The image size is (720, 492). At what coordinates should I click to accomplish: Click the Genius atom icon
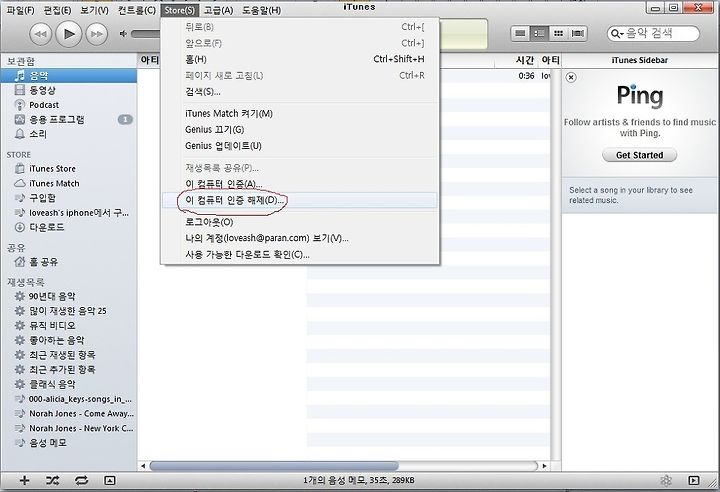pyautogui.click(x=666, y=481)
